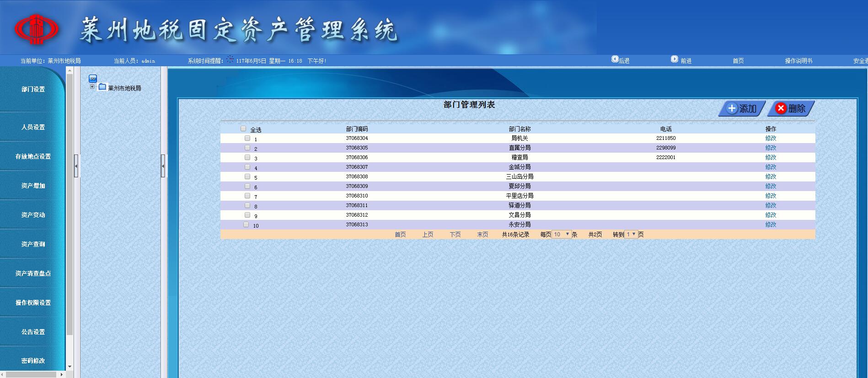The width and height of the screenshot is (868, 378).
Task: Select the checkbox for row 5 三山岛分局
Action: tap(247, 176)
